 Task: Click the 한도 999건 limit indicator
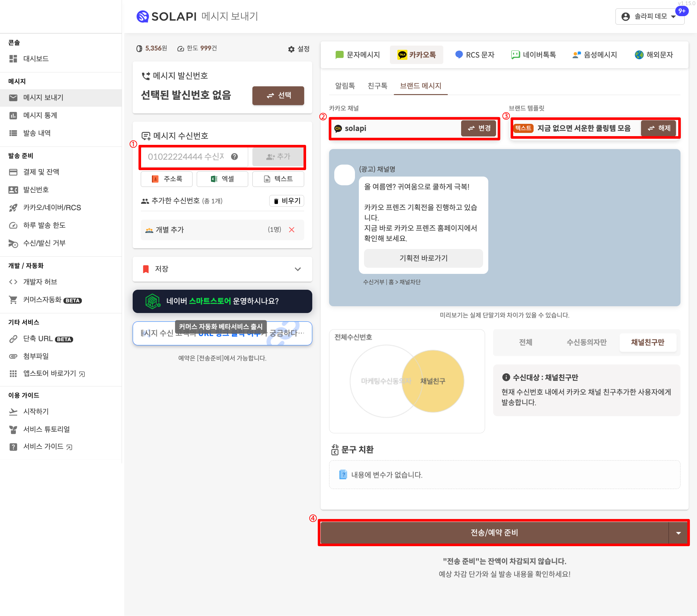pyautogui.click(x=197, y=49)
